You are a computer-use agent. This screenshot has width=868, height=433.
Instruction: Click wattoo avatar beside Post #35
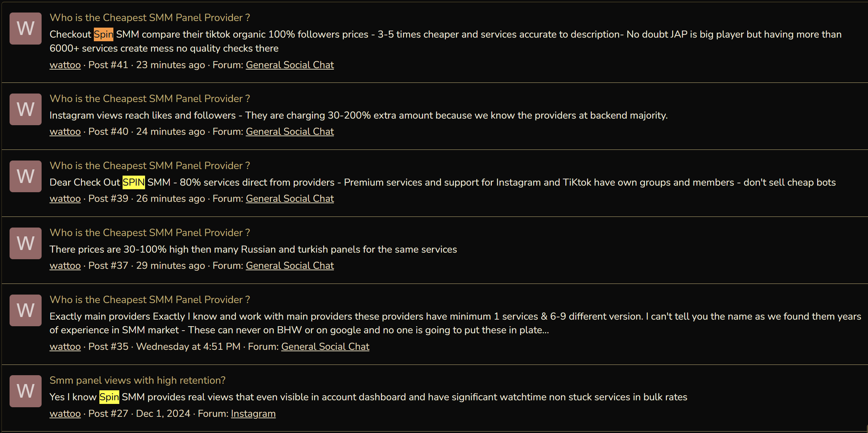(25, 310)
